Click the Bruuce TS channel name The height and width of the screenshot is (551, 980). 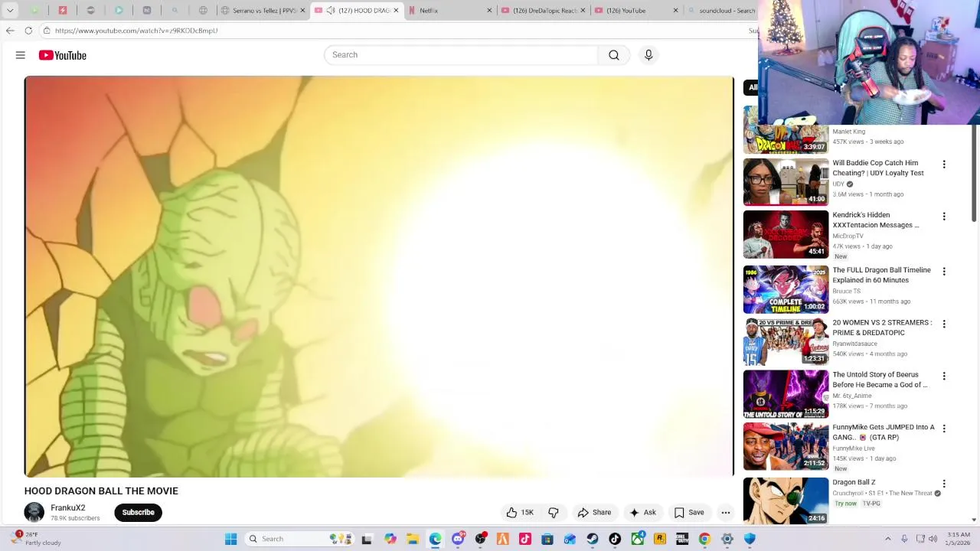(x=847, y=291)
